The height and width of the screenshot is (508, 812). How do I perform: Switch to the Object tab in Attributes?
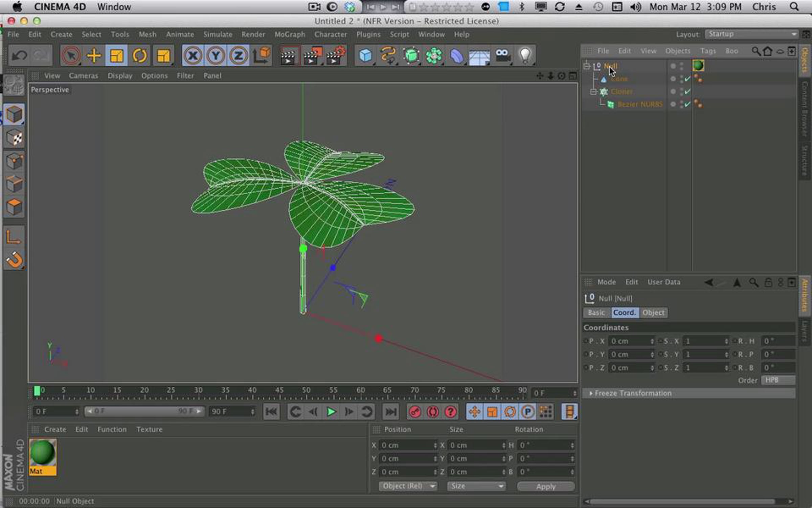pyautogui.click(x=653, y=313)
